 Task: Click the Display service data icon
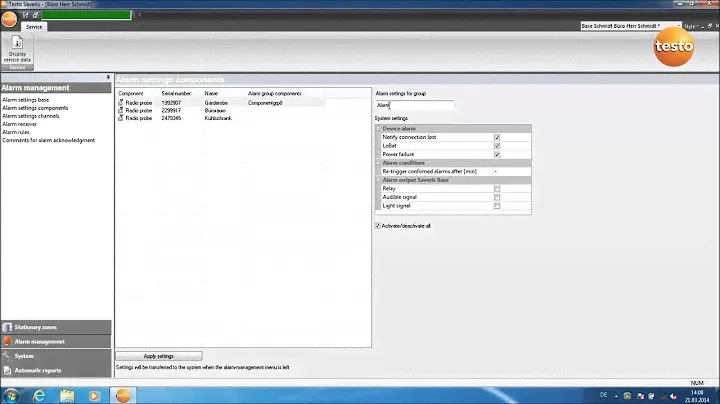pyautogui.click(x=17, y=46)
